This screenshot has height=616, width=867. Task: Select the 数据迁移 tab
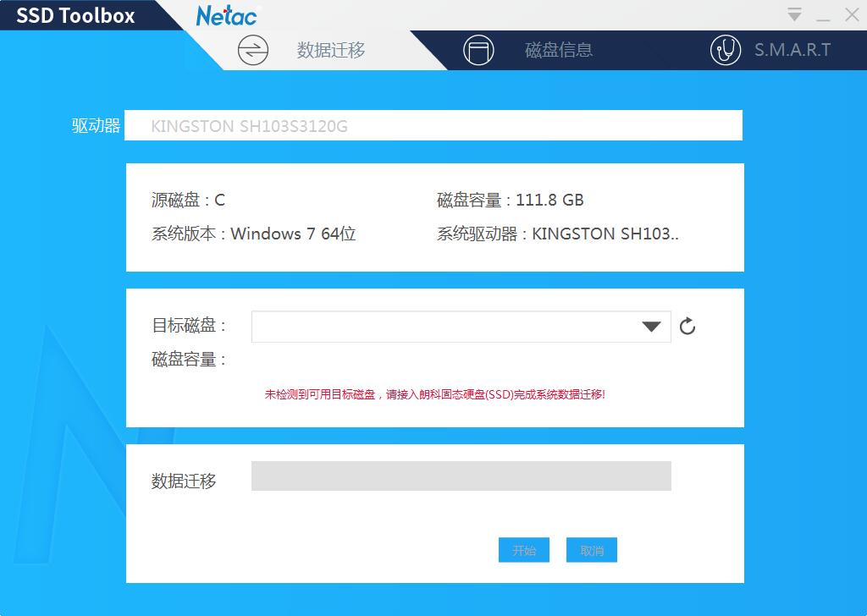coord(330,50)
